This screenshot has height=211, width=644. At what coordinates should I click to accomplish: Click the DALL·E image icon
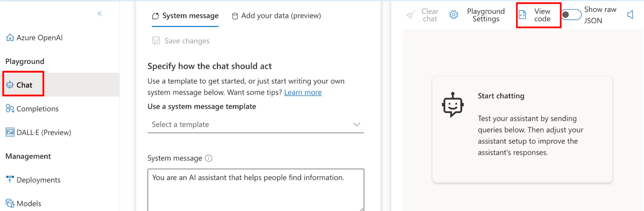(10, 132)
